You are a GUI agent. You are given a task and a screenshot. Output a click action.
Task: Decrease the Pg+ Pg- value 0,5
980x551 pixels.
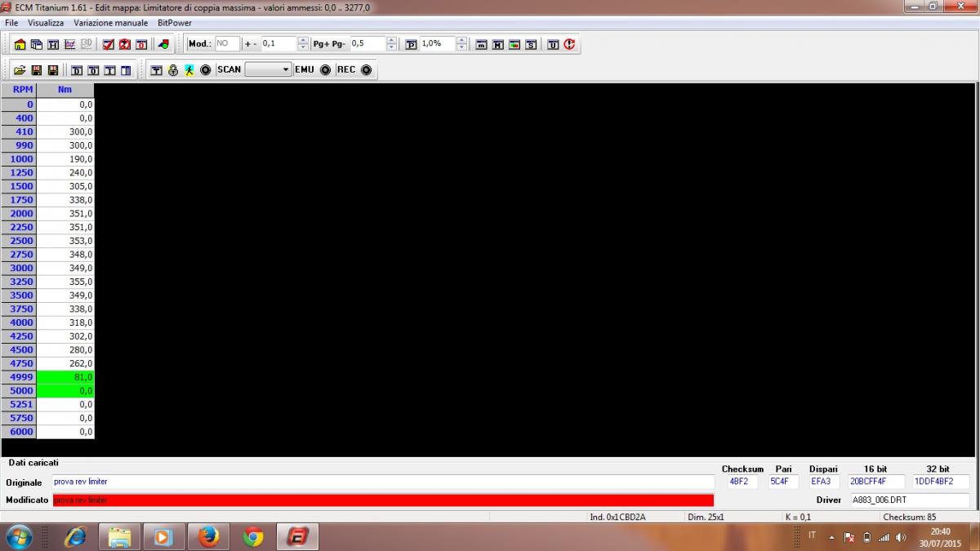click(x=391, y=47)
